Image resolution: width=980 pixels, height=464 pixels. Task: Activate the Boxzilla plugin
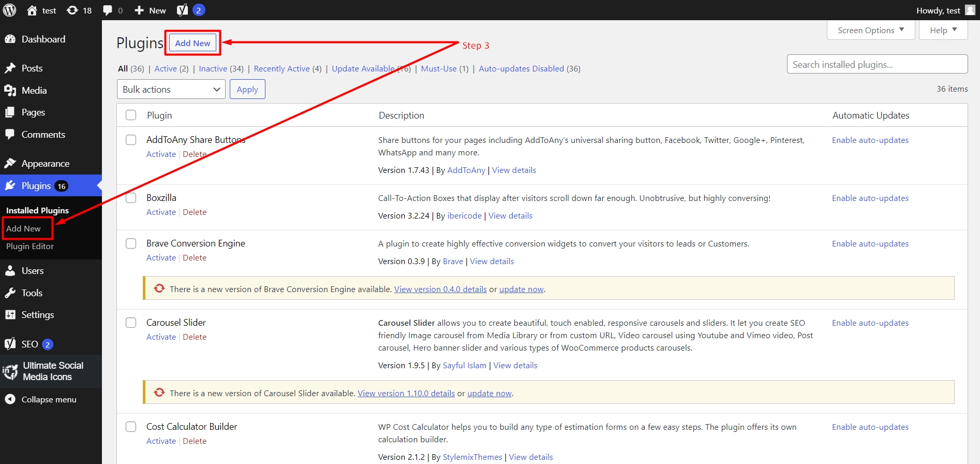(x=161, y=212)
